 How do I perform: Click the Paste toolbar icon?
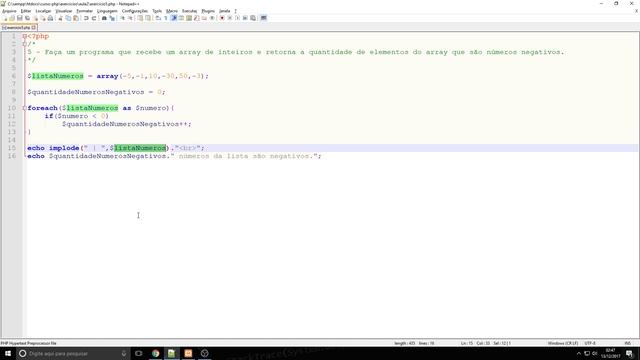pos(76,18)
